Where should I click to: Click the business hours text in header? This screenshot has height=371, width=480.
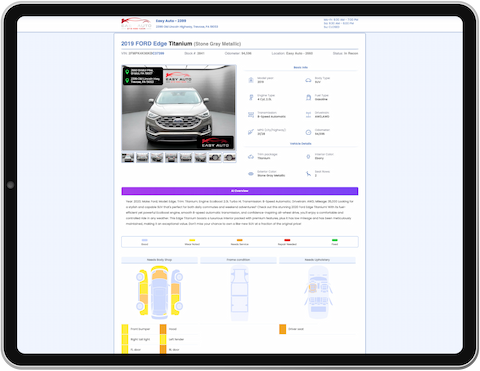341,23
